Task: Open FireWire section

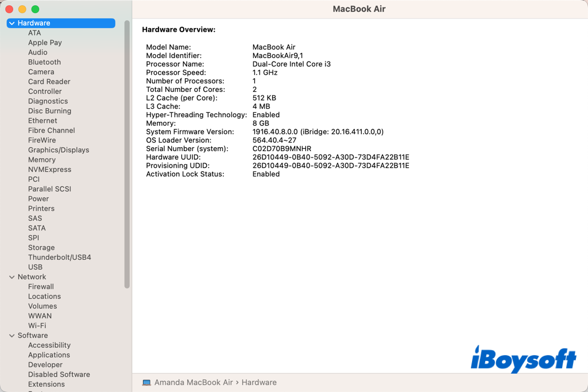Action: (x=41, y=140)
